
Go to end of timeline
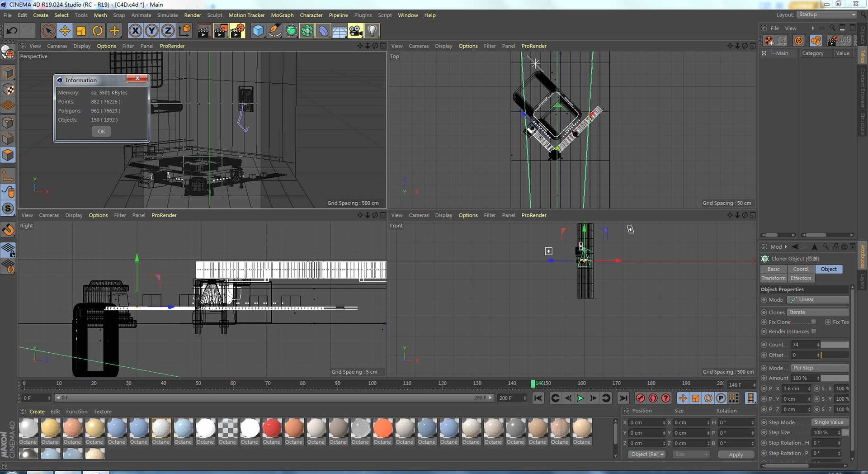click(623, 398)
